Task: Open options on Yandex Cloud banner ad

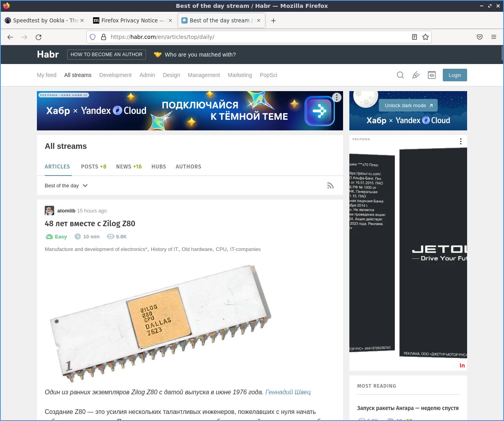Action: coord(337,97)
